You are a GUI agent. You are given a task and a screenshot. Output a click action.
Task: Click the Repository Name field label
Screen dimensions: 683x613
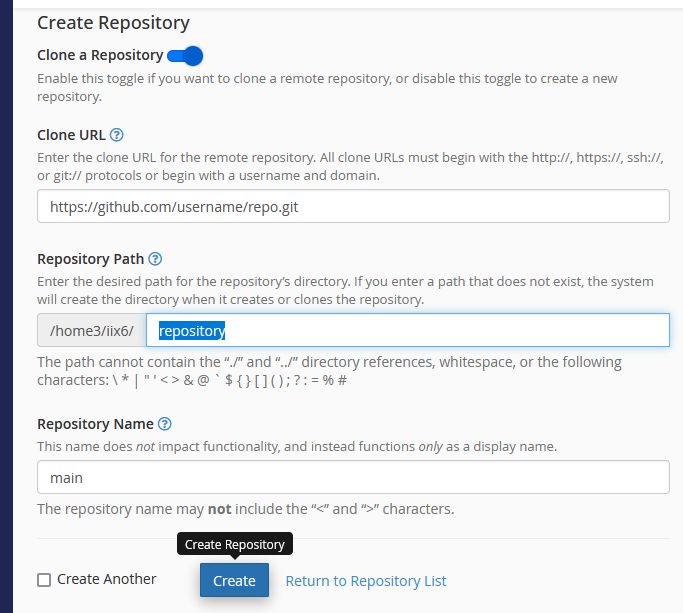[95, 424]
